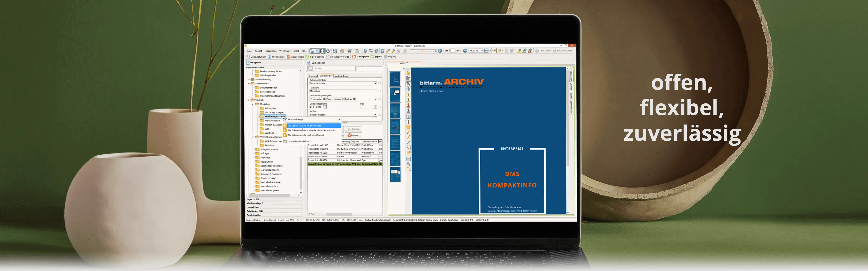
Task: Click the Reset button
Action: (x=354, y=135)
